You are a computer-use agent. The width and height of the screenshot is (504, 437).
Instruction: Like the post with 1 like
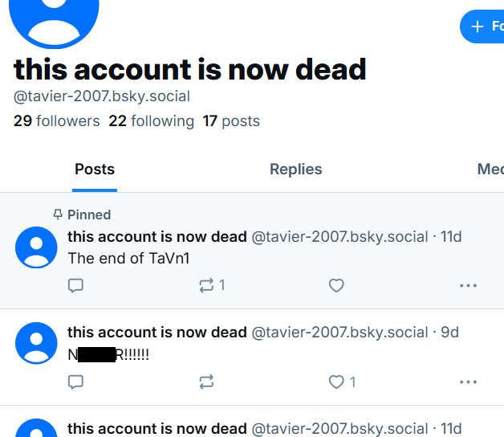coord(337,382)
